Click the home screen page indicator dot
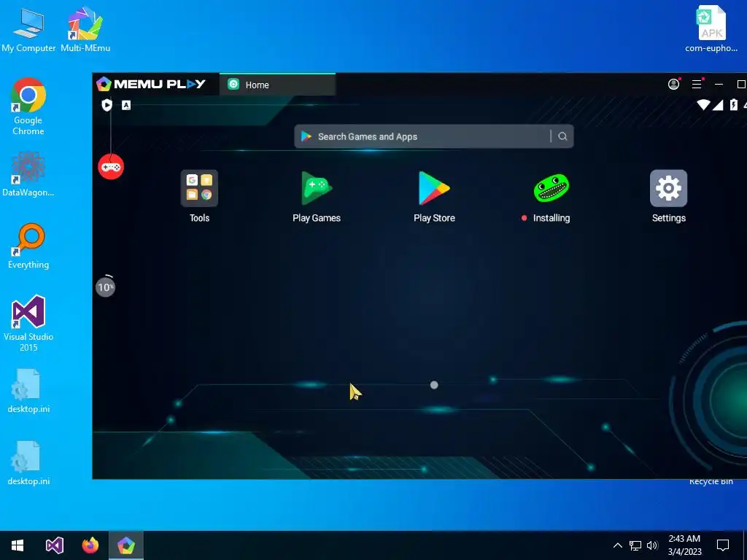The width and height of the screenshot is (747, 560). pos(434,385)
